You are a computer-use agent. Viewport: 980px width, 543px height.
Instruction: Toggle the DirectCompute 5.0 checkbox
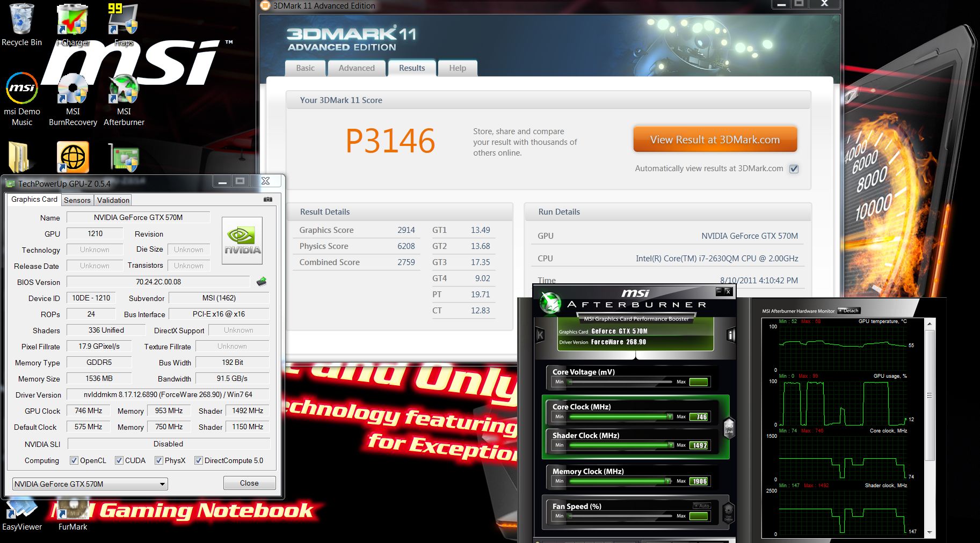[199, 460]
